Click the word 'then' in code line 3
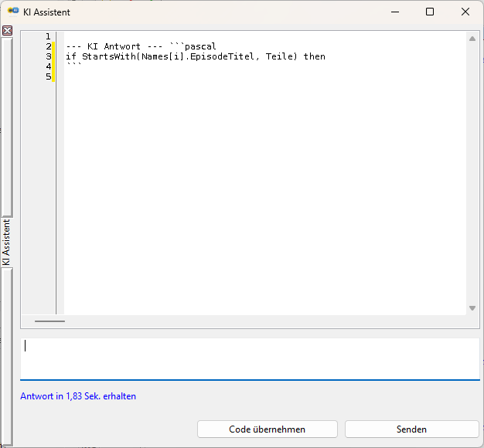Viewport: 484px width, 448px height. tap(314, 56)
